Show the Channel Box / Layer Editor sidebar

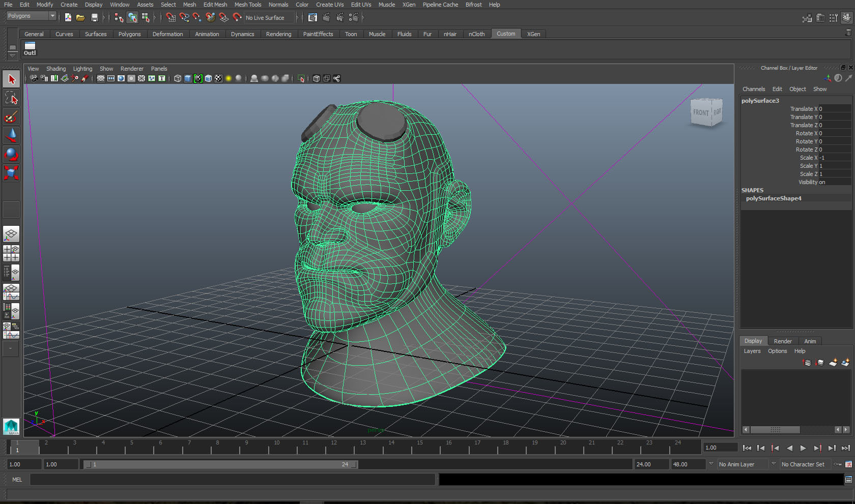(846, 18)
